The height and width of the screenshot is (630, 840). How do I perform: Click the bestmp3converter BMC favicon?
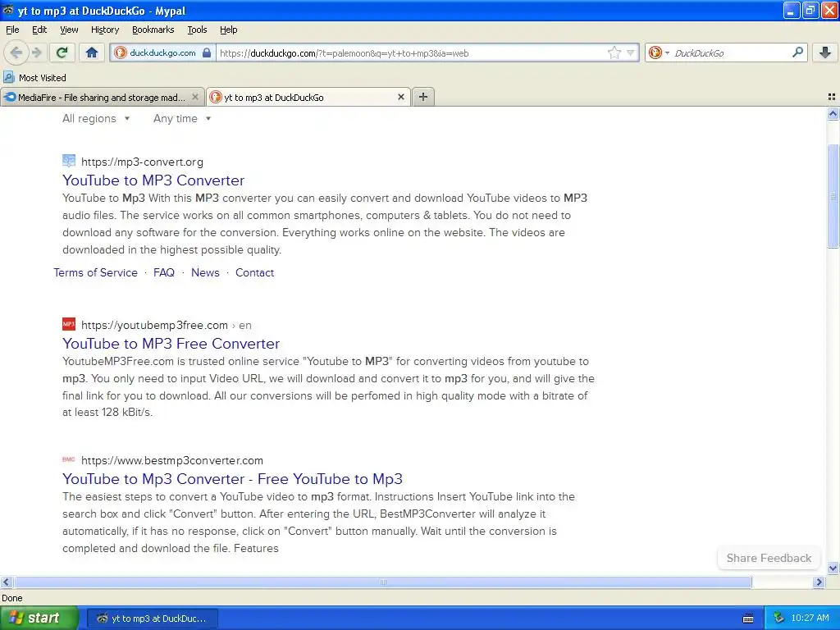pyautogui.click(x=69, y=459)
